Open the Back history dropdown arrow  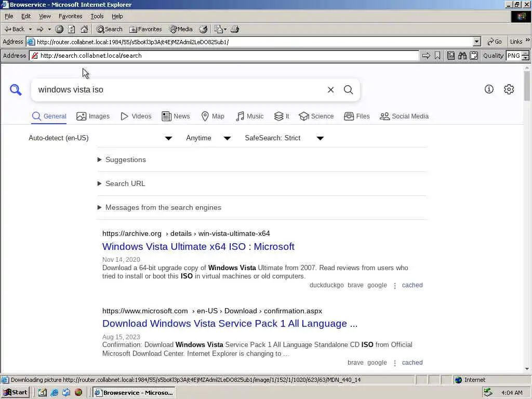[x=30, y=29]
